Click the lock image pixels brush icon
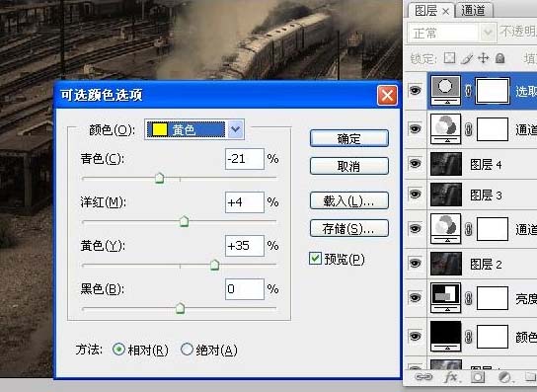 tap(467, 58)
